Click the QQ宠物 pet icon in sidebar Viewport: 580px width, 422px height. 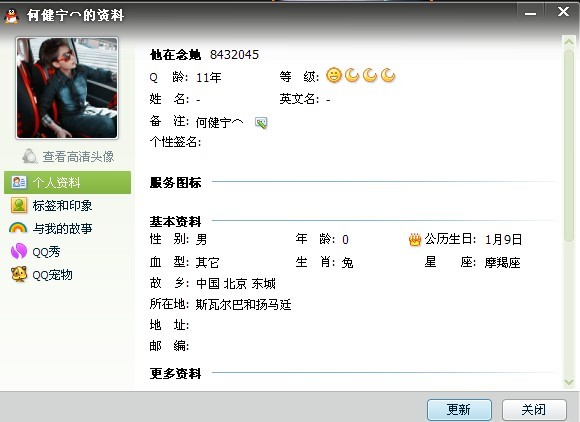[x=18, y=274]
